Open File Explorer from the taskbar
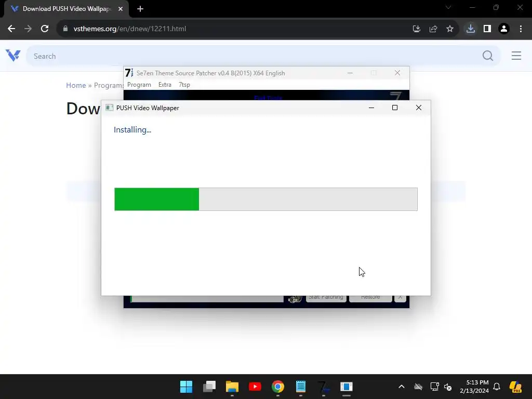The width and height of the screenshot is (532, 399). tap(232, 387)
